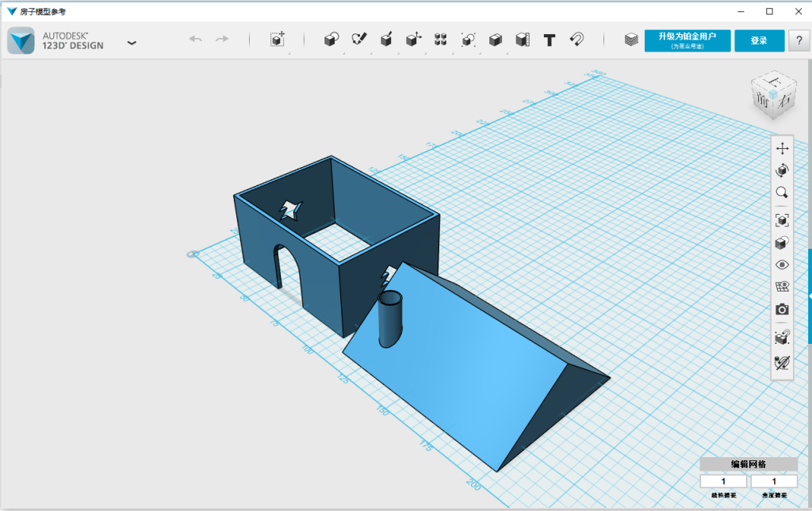Screen dimensions: 812x511
Task: Click the Pan navigation icon
Action: (782, 148)
